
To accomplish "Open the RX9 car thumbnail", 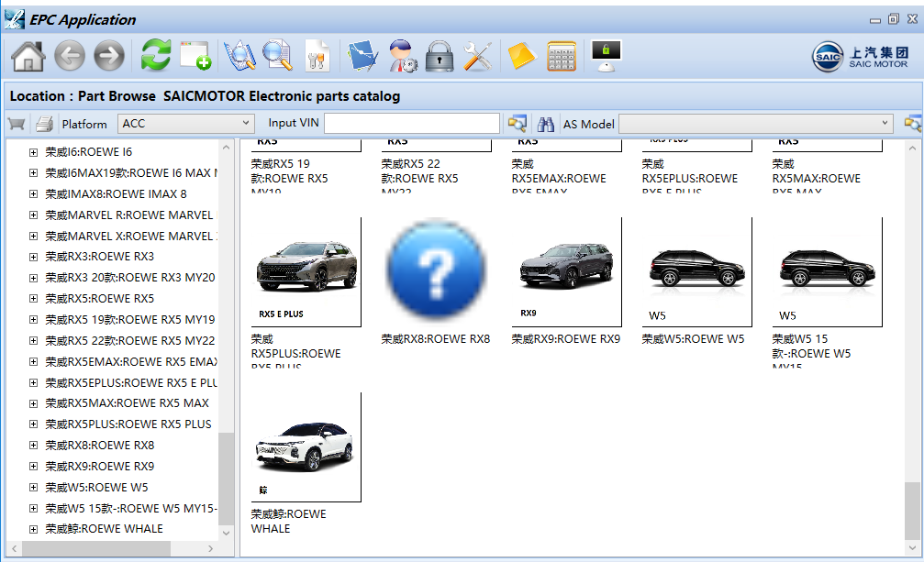I will pyautogui.click(x=567, y=272).
